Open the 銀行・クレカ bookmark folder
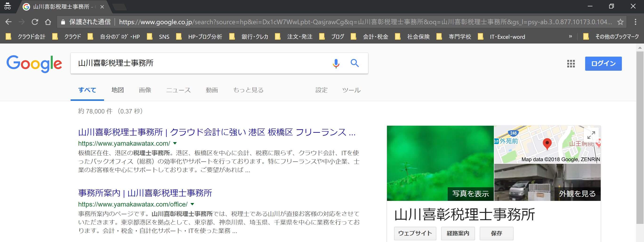This screenshot has width=644, height=242. [x=249, y=37]
